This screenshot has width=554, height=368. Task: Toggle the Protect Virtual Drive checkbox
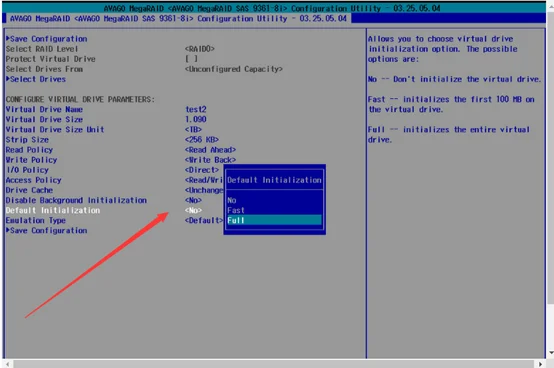click(191, 59)
